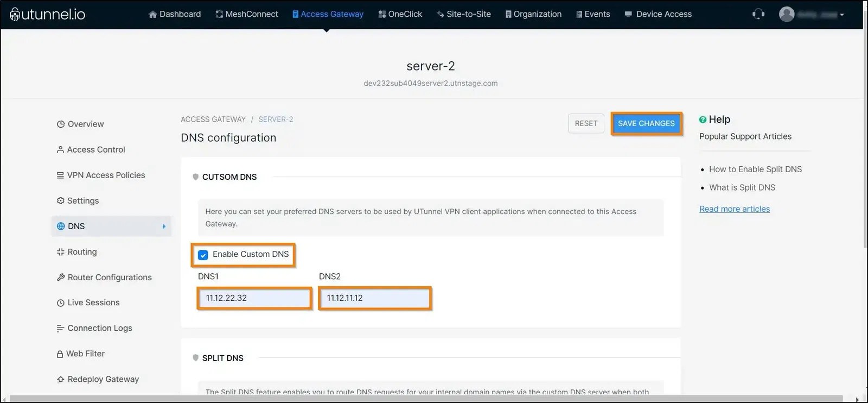Click the Access Gateway nav icon
The height and width of the screenshot is (403, 868).
(x=295, y=14)
